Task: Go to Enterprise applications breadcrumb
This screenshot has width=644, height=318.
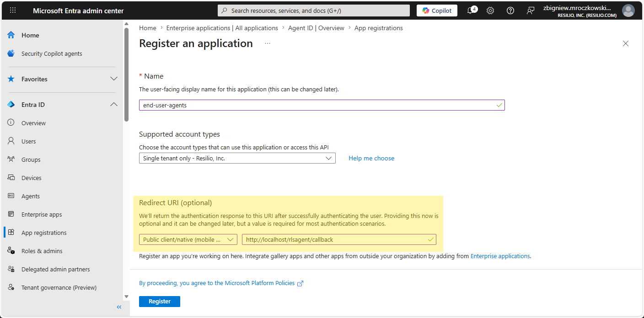Action: pos(222,28)
